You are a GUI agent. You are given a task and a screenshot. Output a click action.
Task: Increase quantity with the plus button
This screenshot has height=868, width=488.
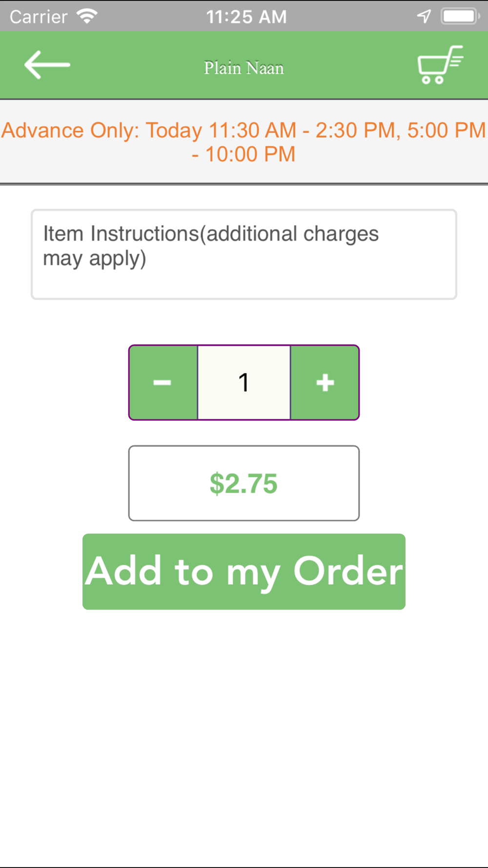click(325, 383)
